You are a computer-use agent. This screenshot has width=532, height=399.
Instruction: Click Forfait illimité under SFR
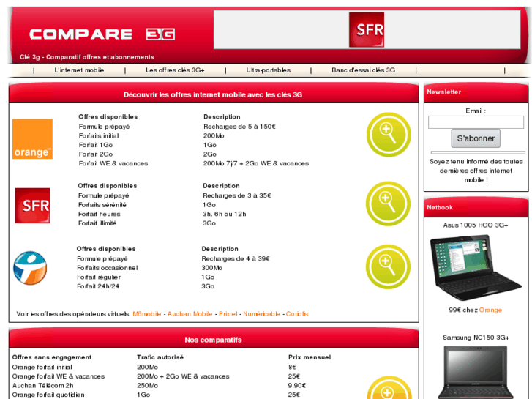point(97,223)
